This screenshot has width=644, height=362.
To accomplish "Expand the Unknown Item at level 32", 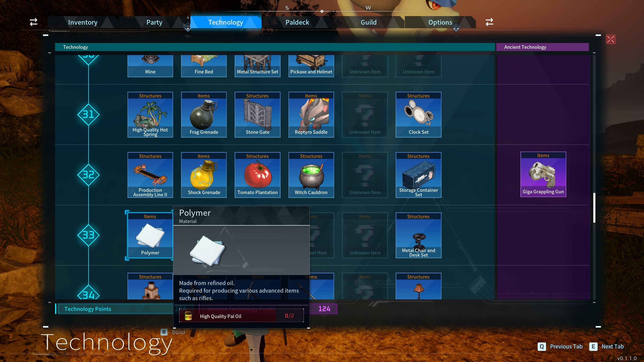I will (365, 175).
